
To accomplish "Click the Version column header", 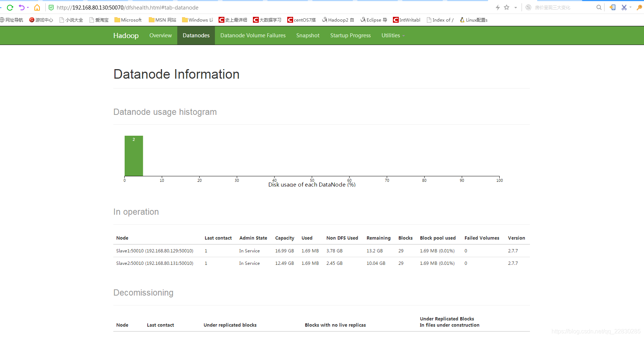I will pos(516,238).
